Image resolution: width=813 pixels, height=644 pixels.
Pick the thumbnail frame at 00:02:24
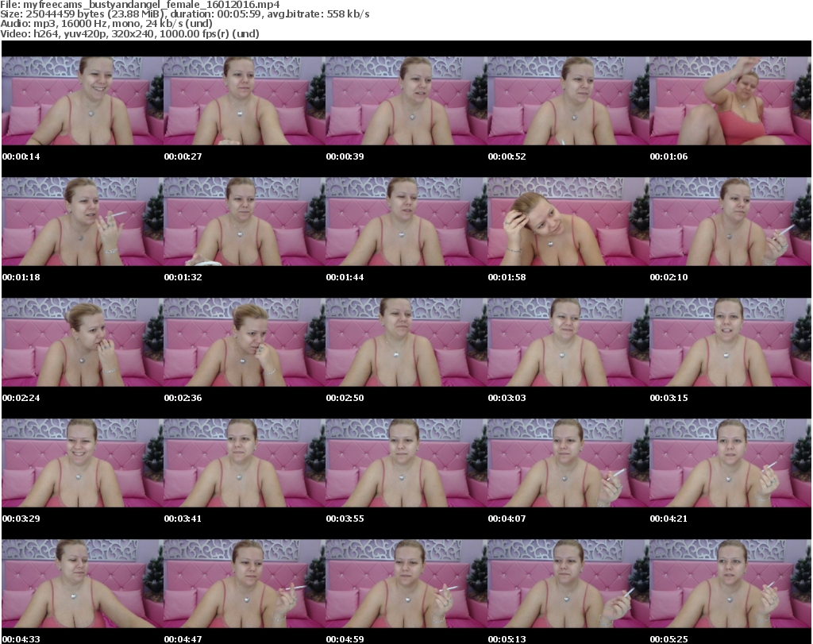pos(83,342)
